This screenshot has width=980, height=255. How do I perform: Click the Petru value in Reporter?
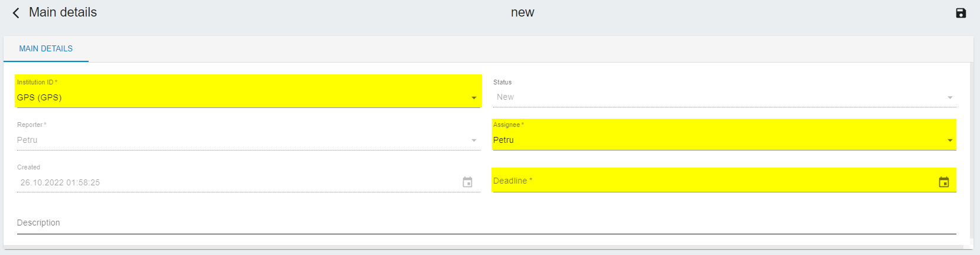[27, 140]
